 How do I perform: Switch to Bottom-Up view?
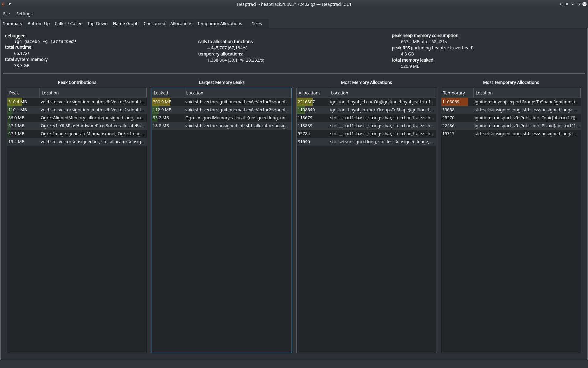pos(39,23)
